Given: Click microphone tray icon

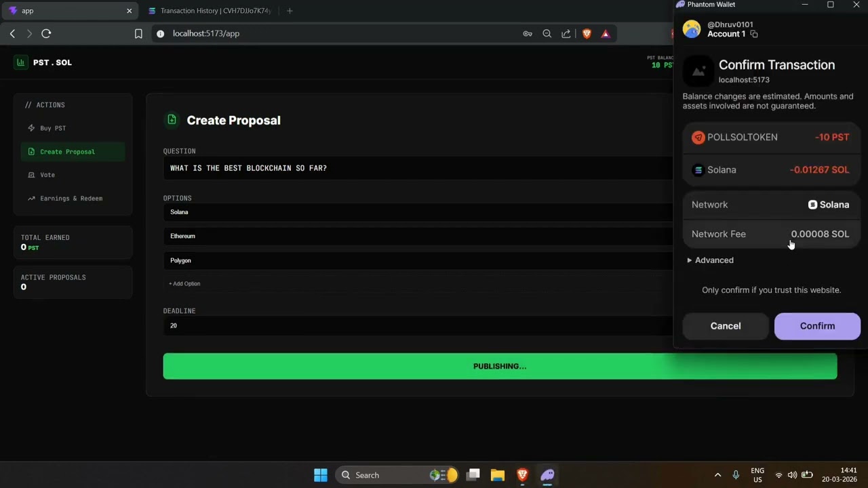Looking at the screenshot, I should point(736,475).
